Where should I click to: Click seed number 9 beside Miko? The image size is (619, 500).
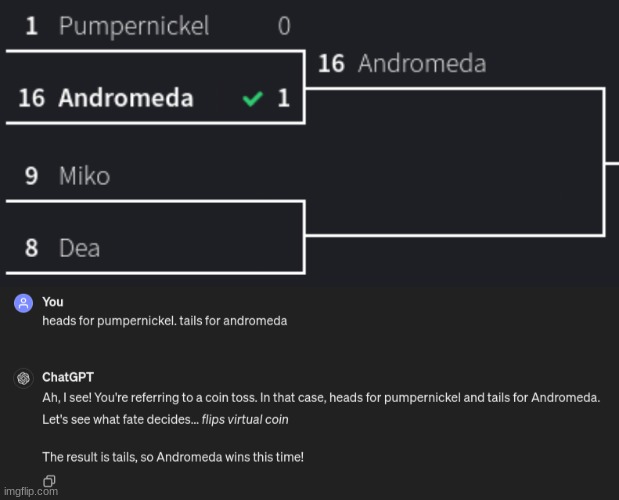(x=32, y=177)
